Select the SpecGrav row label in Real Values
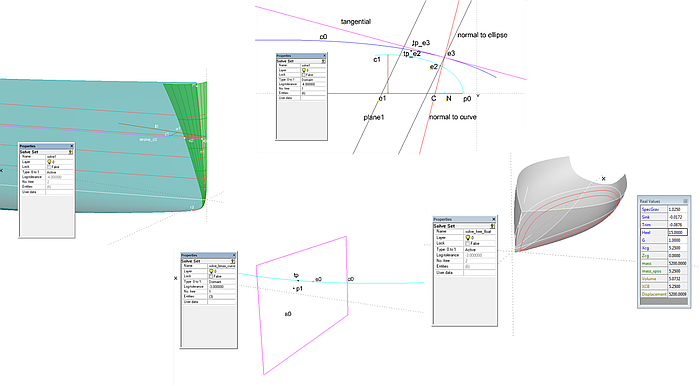This screenshot has height=386, width=700. point(650,209)
